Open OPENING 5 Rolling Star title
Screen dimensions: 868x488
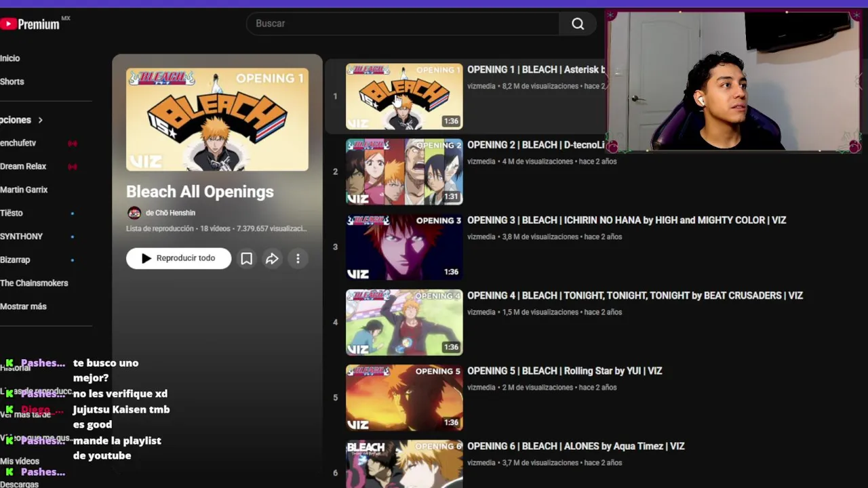(564, 371)
